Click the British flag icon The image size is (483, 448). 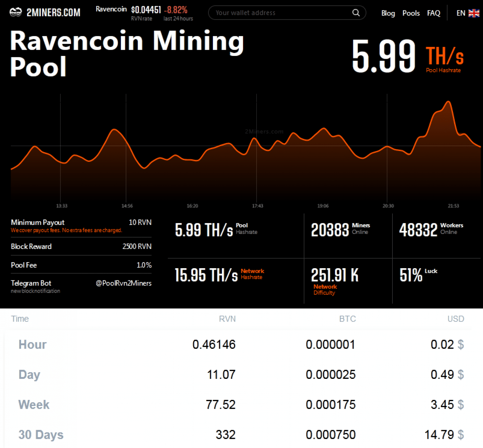(474, 13)
